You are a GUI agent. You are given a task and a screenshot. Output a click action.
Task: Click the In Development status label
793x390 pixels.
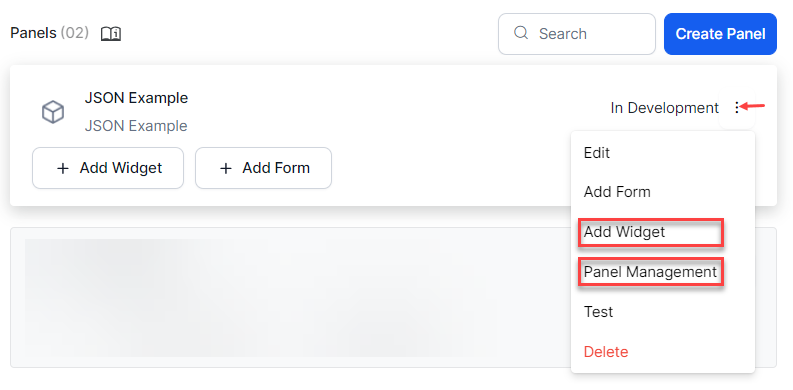tap(665, 108)
